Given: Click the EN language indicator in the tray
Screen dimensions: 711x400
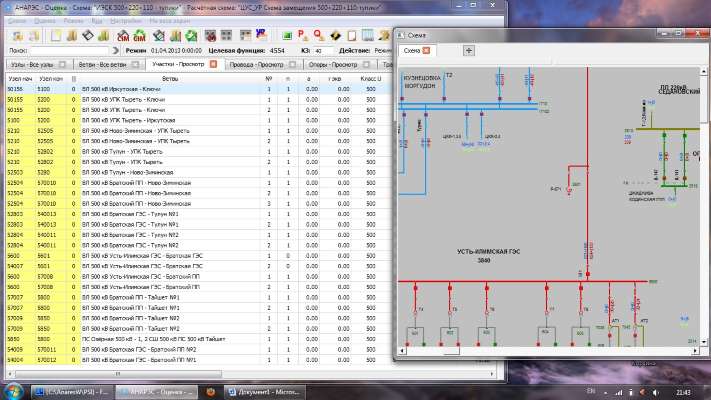Looking at the screenshot, I should tap(591, 391).
